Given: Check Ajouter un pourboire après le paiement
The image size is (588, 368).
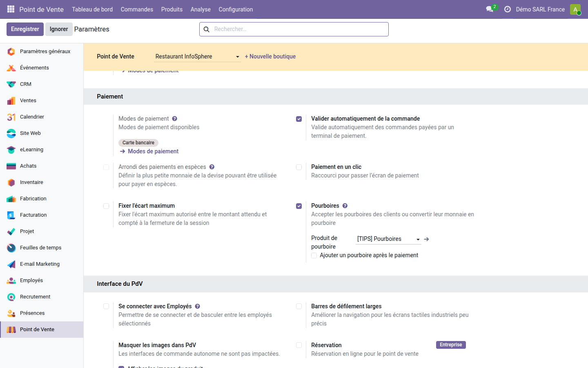Looking at the screenshot, I should pyautogui.click(x=314, y=256).
